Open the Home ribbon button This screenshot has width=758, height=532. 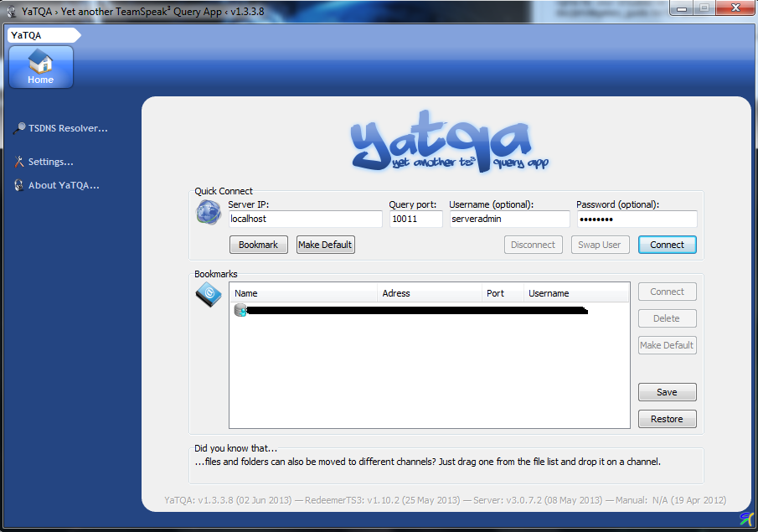[x=40, y=67]
